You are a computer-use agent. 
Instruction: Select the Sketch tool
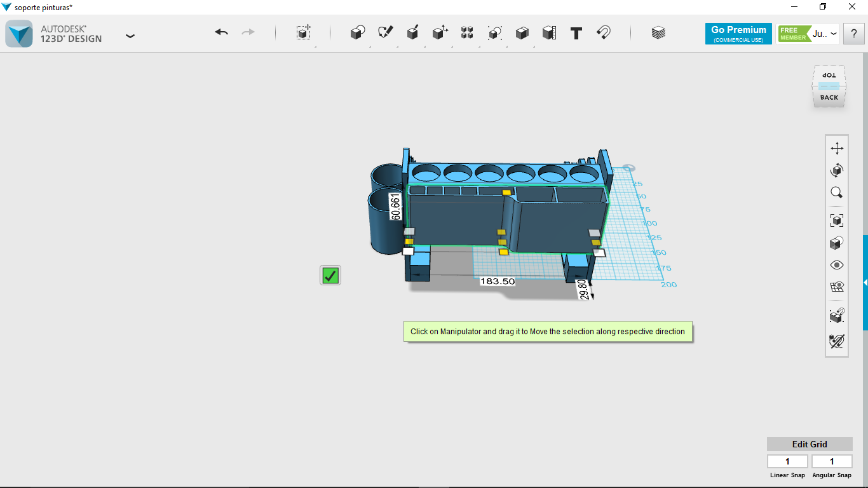[385, 32]
